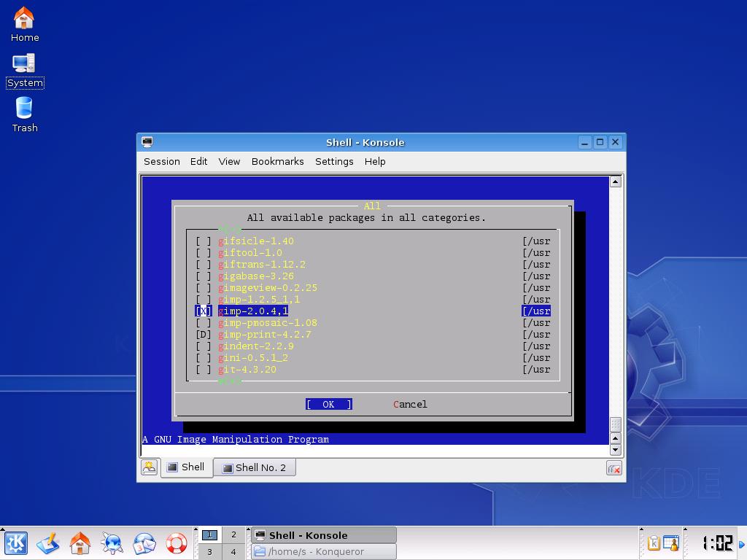Click the gimp-print-4.2.7 package name
The image size is (747, 560).
tap(264, 335)
